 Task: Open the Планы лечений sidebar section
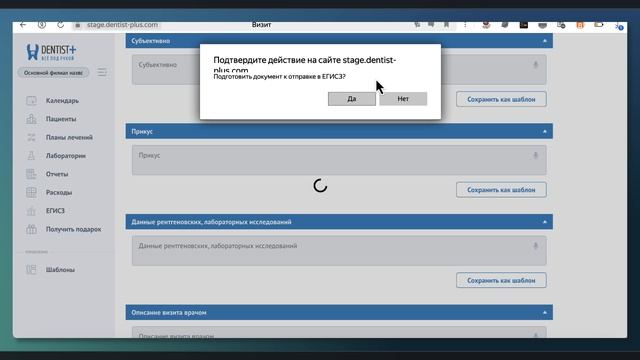click(x=69, y=137)
